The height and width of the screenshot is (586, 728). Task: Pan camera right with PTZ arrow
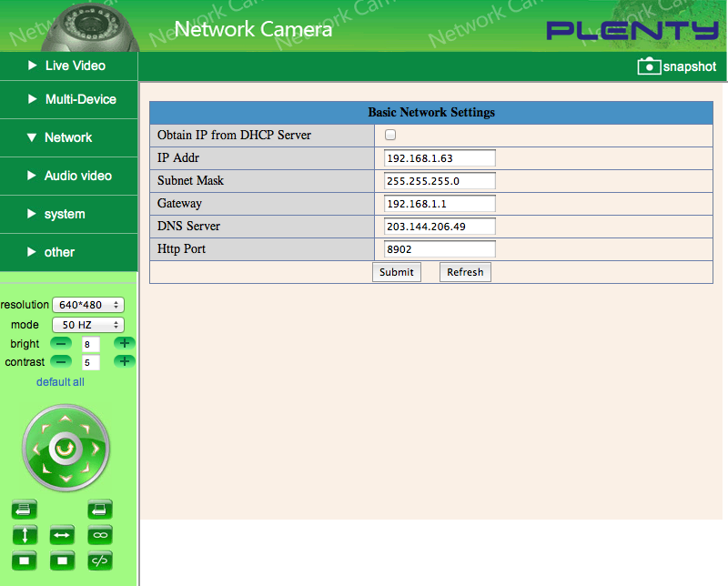point(96,449)
